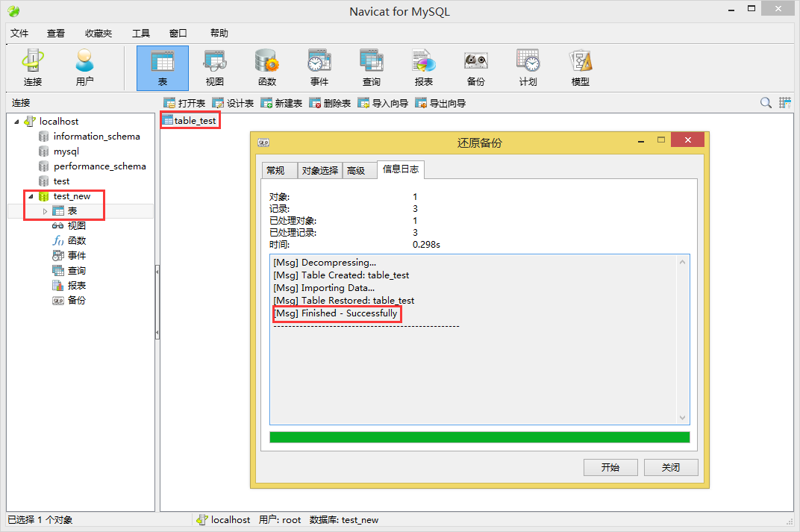Click 删除表 delete table action

(x=330, y=103)
